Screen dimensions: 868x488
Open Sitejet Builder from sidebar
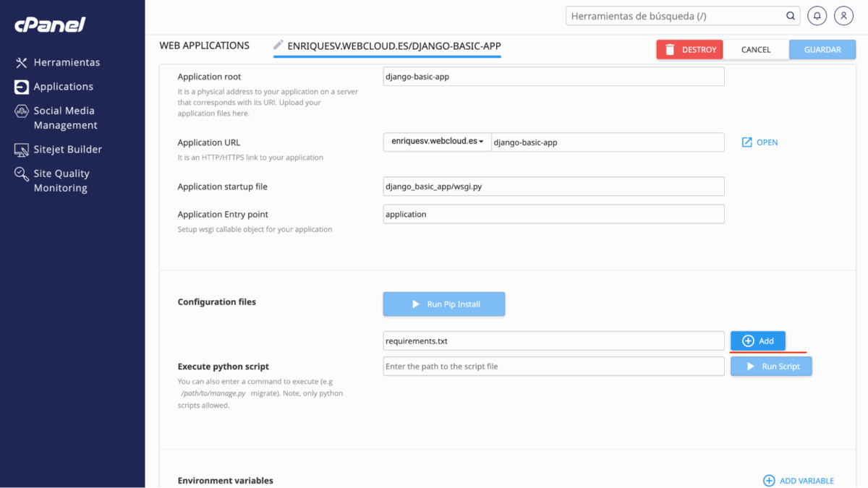click(67, 149)
